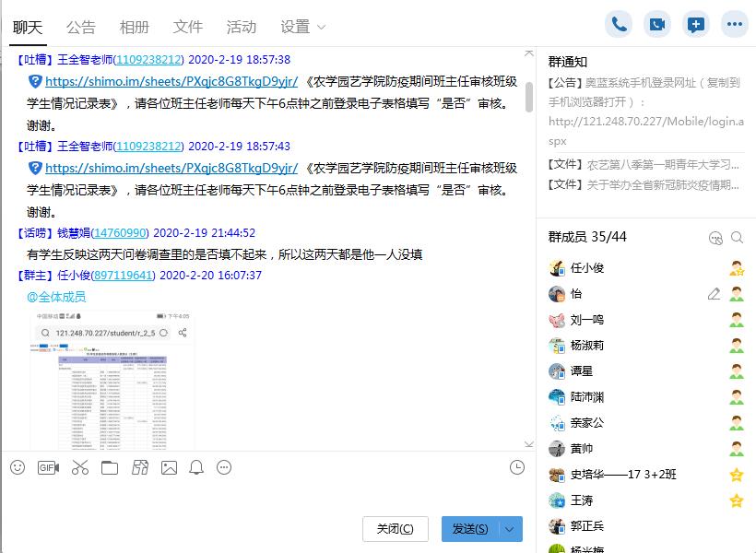The image size is (756, 553).
Task: Open the first shimo.im sheets link
Action: click(x=171, y=81)
